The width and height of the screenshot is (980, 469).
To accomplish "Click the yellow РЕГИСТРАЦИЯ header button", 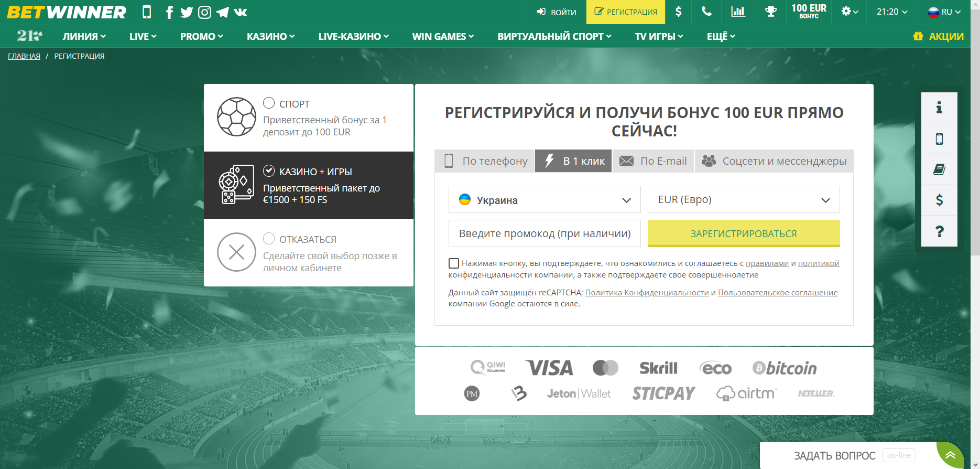I will coord(626,12).
